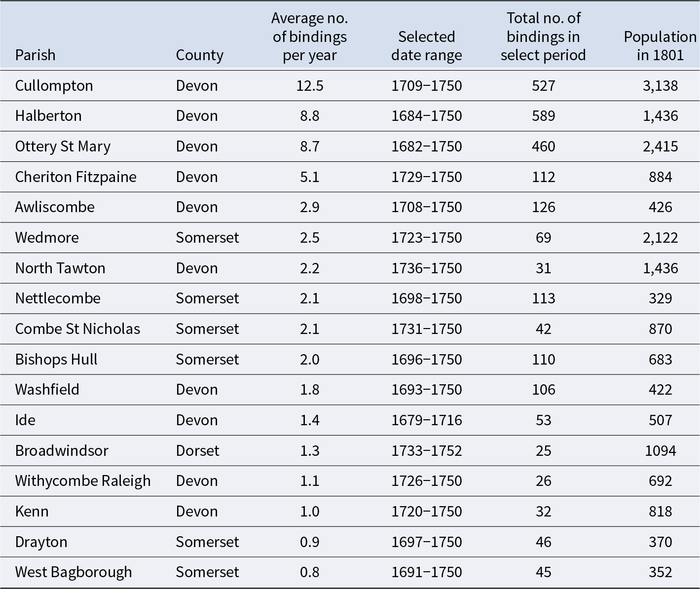Select the Population in 1801 header

660,45
